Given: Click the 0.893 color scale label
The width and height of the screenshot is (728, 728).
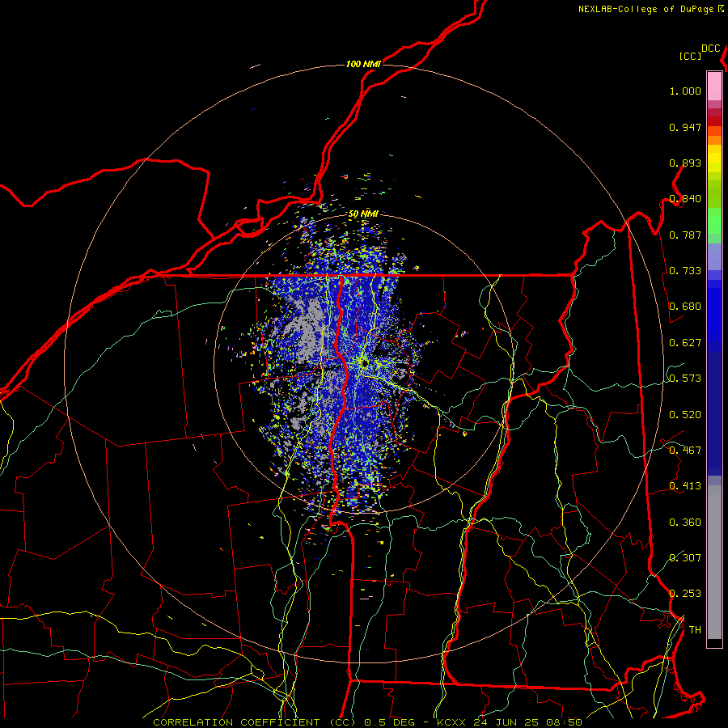Looking at the screenshot, I should (685, 163).
